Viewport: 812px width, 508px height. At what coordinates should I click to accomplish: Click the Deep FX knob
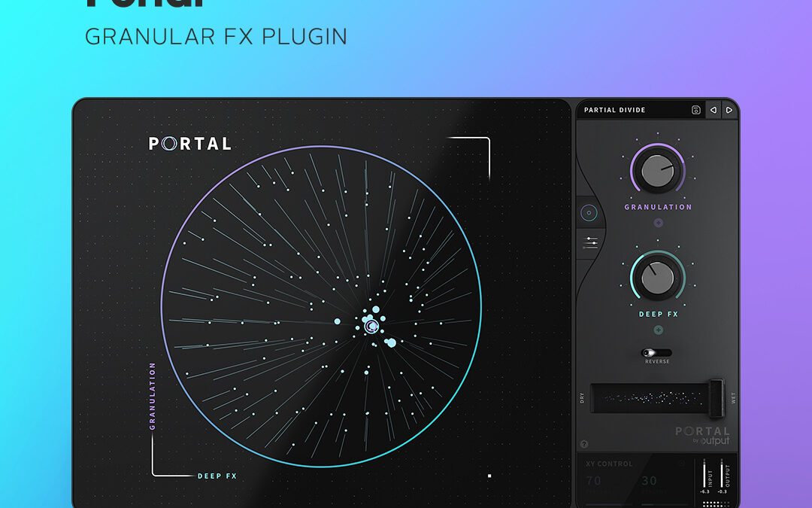pyautogui.click(x=658, y=278)
